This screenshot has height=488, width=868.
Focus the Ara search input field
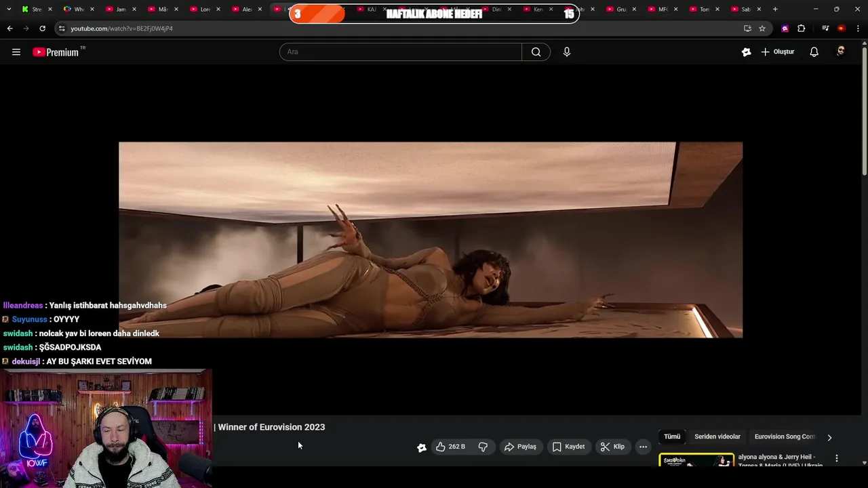click(401, 52)
